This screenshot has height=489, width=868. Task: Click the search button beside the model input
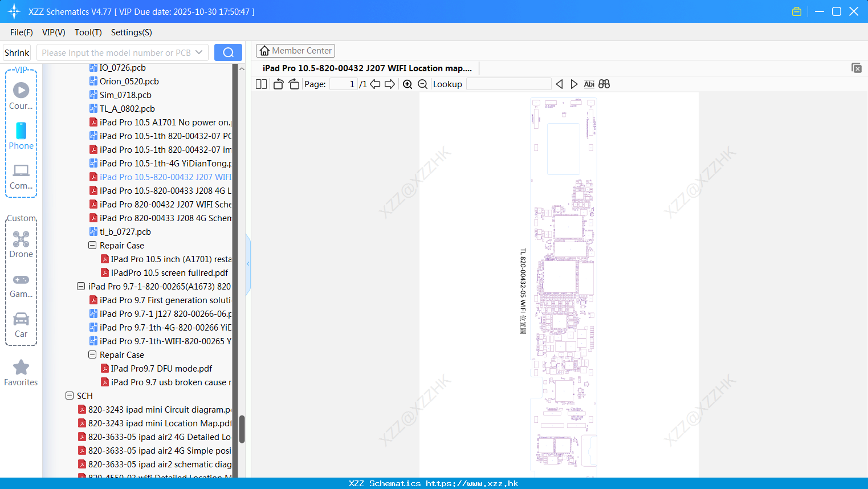[x=228, y=52]
